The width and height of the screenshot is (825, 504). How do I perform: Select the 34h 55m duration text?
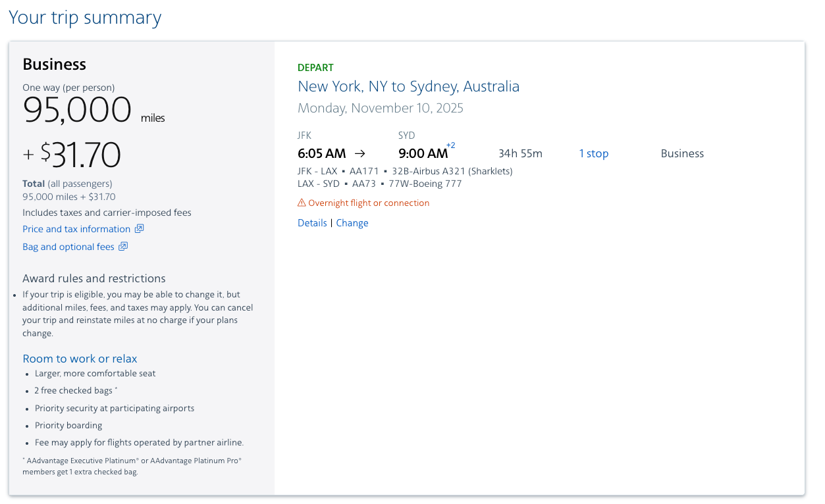pyautogui.click(x=519, y=153)
